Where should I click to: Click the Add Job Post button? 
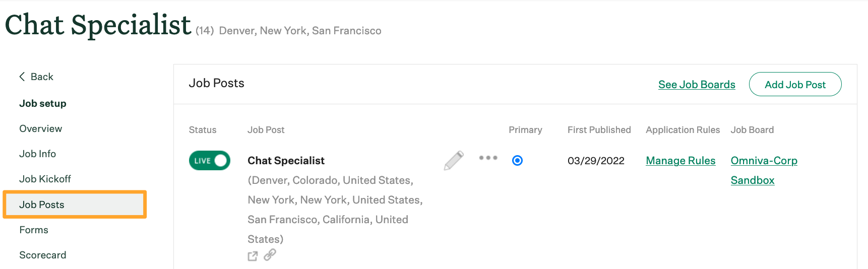(795, 85)
